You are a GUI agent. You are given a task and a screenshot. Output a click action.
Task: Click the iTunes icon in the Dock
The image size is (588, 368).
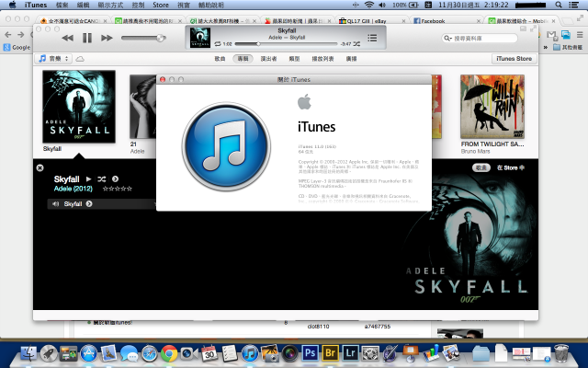click(249, 353)
